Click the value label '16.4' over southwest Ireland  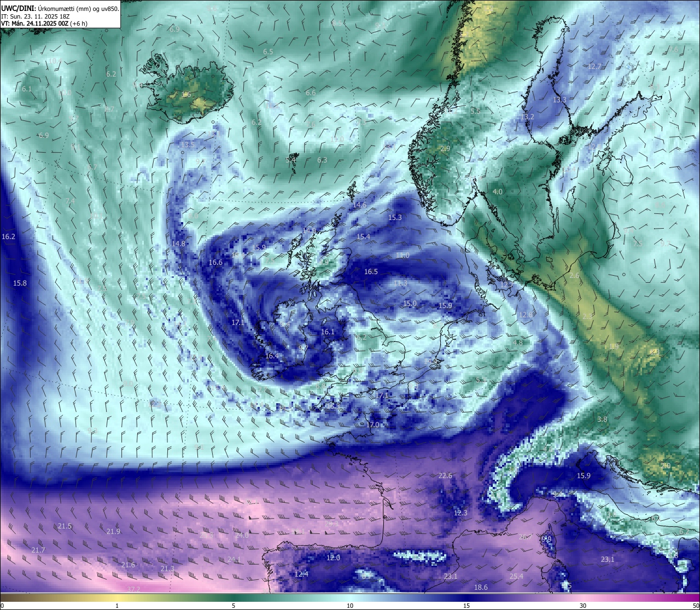pos(272,356)
